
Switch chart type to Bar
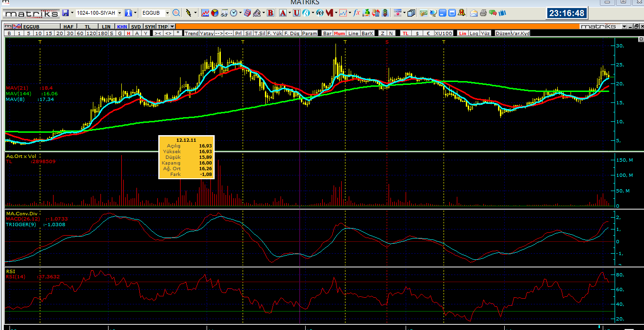(x=327, y=33)
